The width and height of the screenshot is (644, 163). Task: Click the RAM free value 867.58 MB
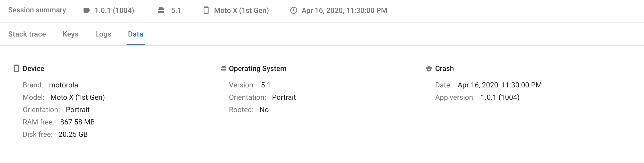[x=77, y=122]
